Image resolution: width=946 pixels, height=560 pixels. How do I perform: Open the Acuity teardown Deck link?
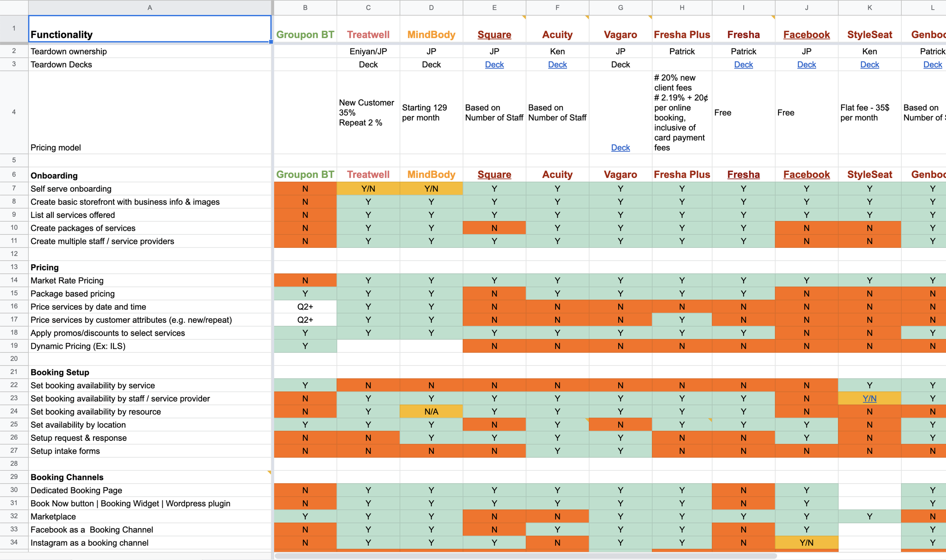(x=557, y=64)
